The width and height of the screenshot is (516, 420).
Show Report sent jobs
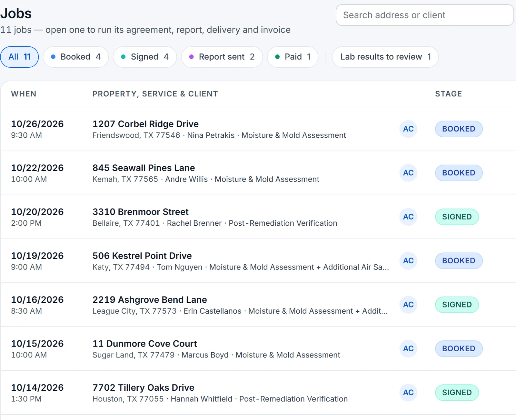pyautogui.click(x=222, y=57)
